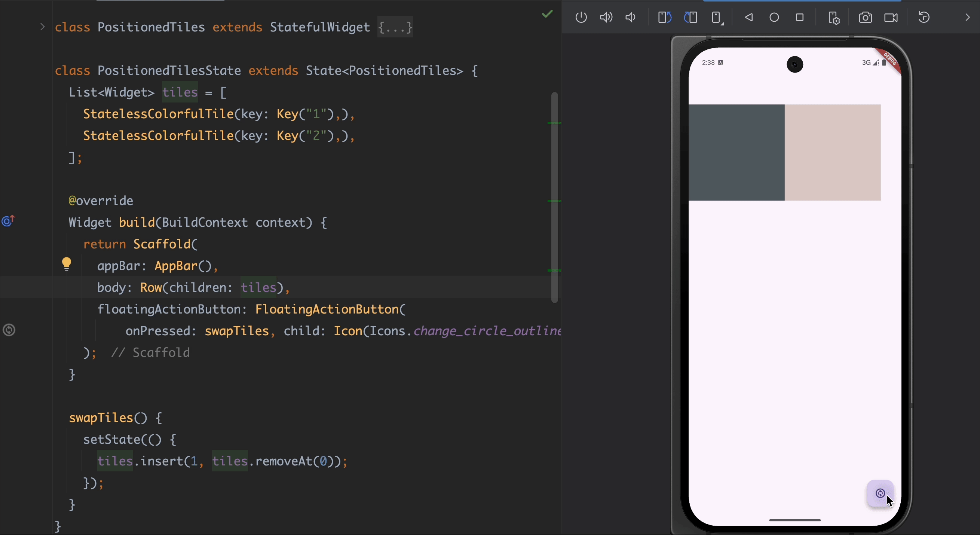The image size is (980, 535).
Task: Expand more emulator toolbar actions chevron
Action: (x=967, y=18)
